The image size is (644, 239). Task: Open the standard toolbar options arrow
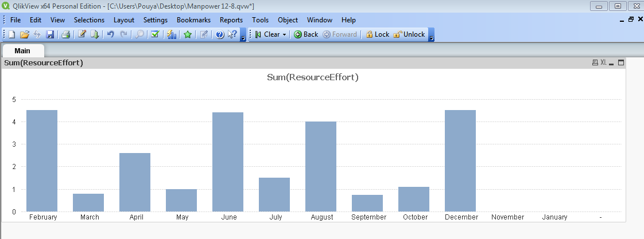pyautogui.click(x=243, y=36)
